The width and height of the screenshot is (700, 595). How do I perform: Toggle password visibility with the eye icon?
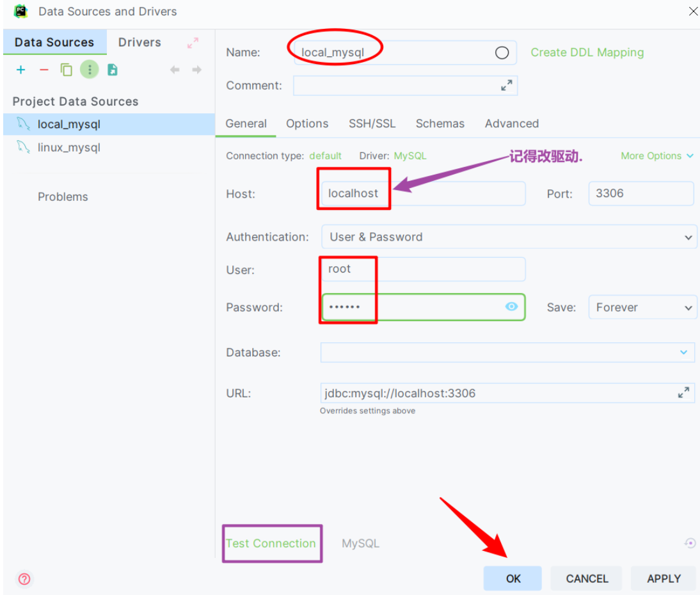(511, 307)
